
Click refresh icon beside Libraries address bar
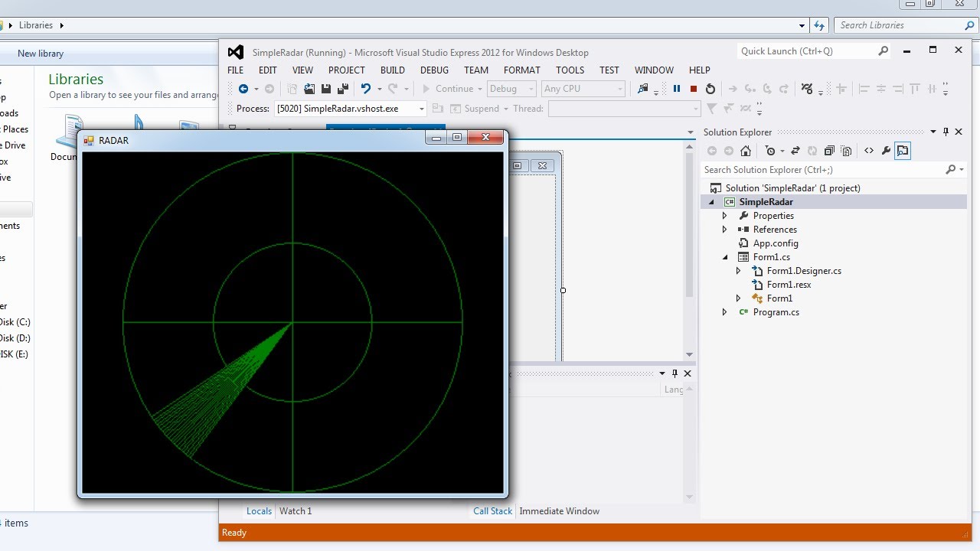[x=820, y=25]
